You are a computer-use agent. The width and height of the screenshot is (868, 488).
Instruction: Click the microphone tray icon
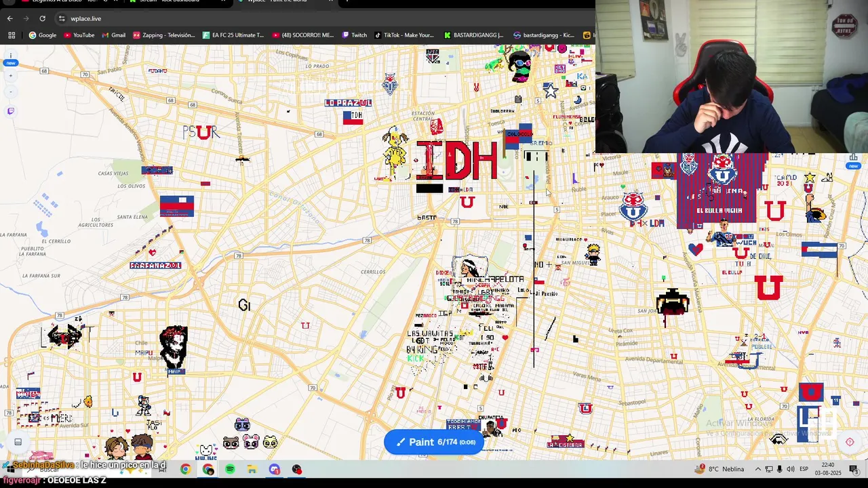coord(780,469)
